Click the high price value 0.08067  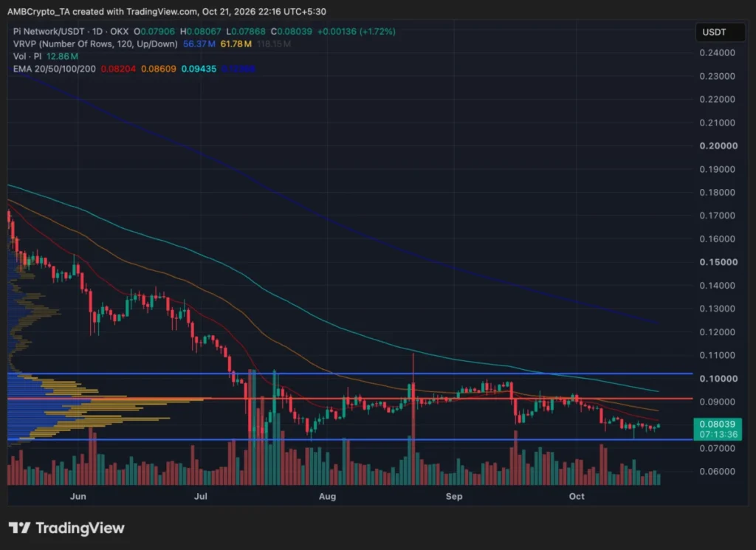point(204,31)
